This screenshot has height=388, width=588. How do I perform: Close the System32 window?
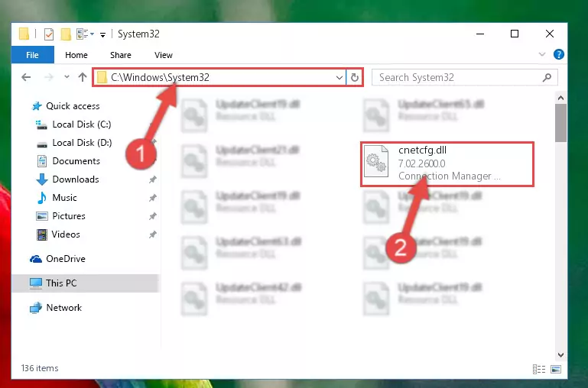pyautogui.click(x=549, y=34)
